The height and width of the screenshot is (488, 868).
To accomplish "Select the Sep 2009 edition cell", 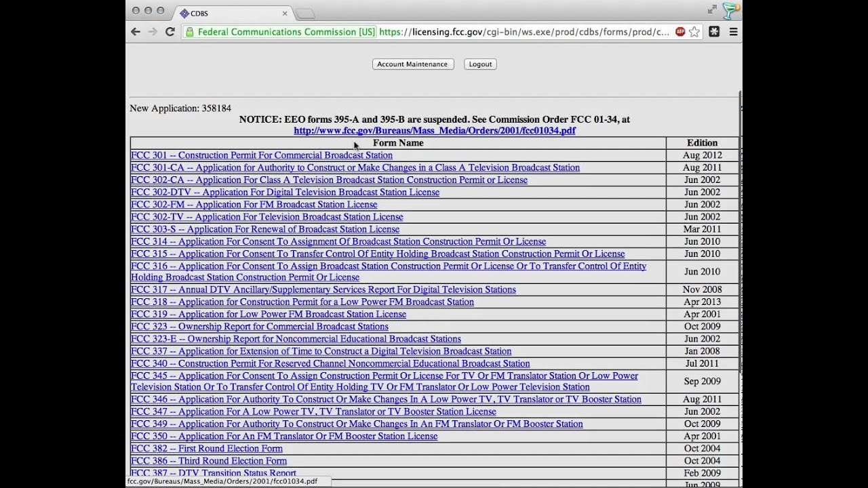I will click(x=702, y=382).
